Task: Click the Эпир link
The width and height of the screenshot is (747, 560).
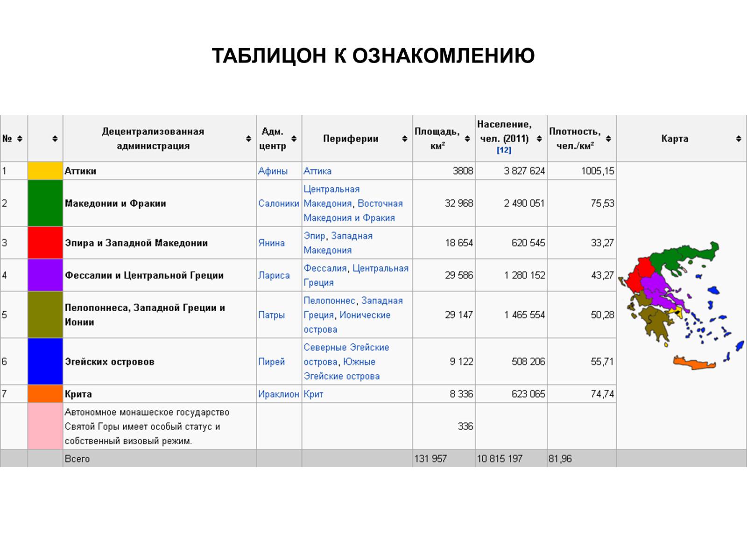Action: 314,236
